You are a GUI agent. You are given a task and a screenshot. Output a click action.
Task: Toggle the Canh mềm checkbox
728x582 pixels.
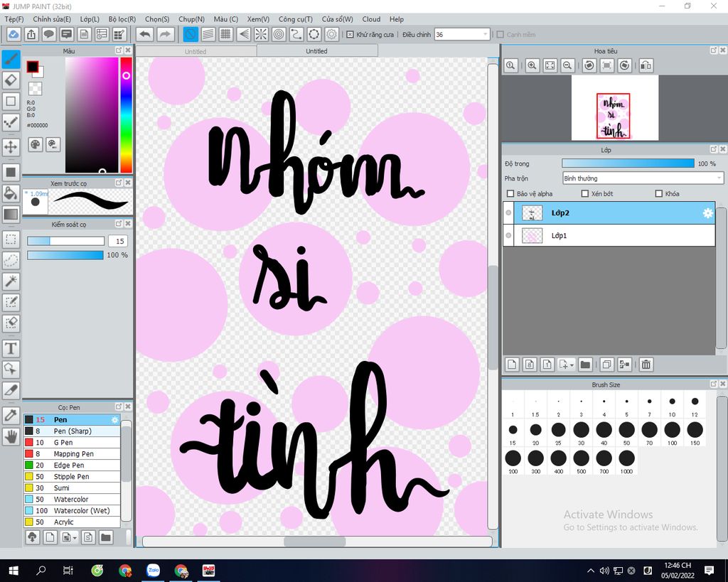click(x=500, y=34)
